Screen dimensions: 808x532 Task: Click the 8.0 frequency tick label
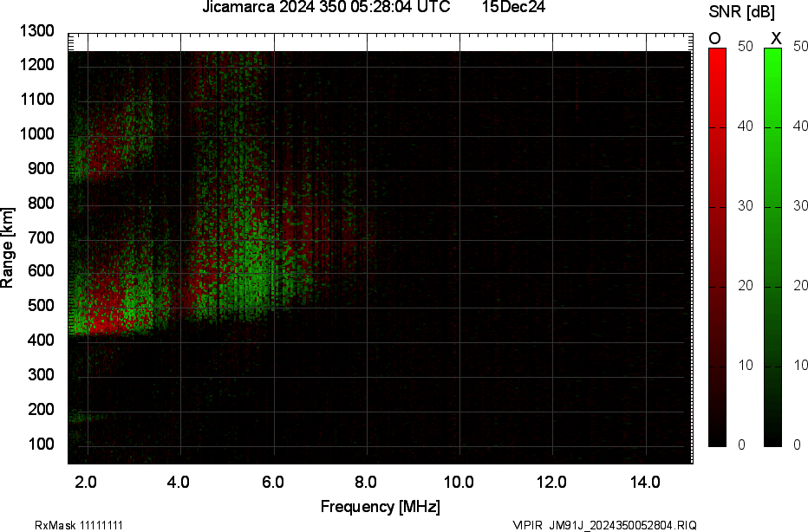[365, 483]
